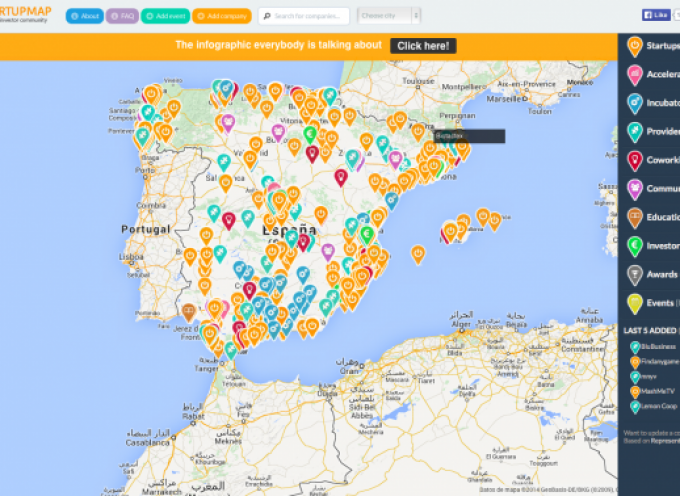680x496 pixels.
Task: Click the magnifier icon in search box
Action: (x=267, y=16)
